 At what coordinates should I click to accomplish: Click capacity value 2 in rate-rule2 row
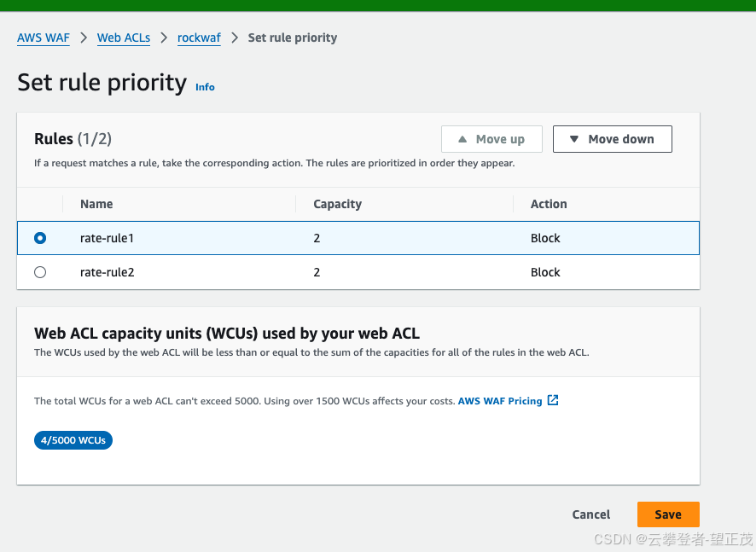click(317, 272)
